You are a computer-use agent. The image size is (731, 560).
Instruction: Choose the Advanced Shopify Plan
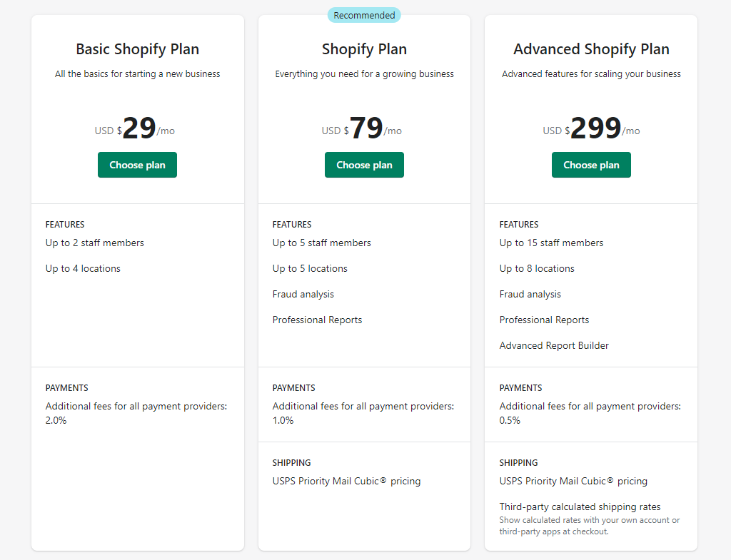click(x=591, y=165)
